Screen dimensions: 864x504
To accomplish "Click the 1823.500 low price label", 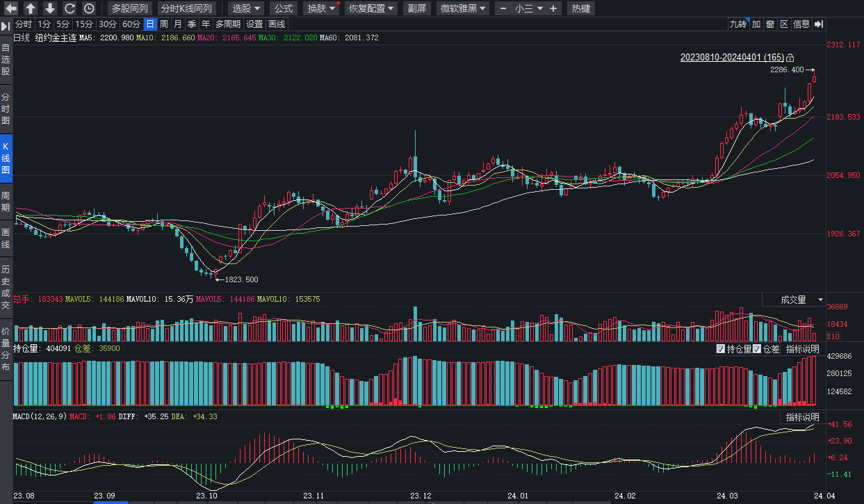I will click(241, 279).
